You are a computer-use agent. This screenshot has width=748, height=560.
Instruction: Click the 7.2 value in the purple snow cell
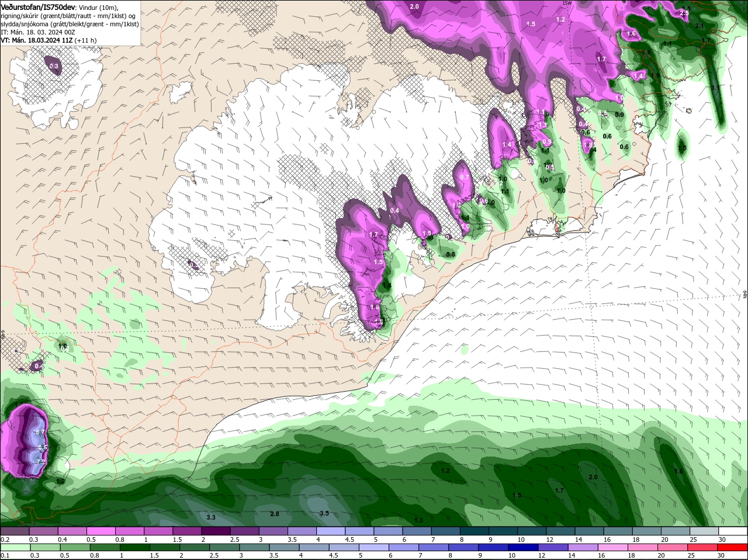coord(41,462)
